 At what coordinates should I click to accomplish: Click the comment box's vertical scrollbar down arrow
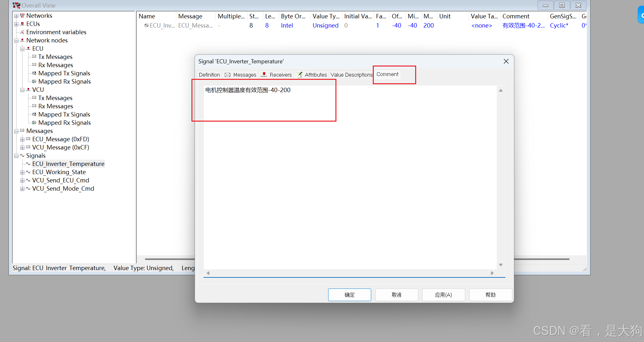(x=501, y=265)
